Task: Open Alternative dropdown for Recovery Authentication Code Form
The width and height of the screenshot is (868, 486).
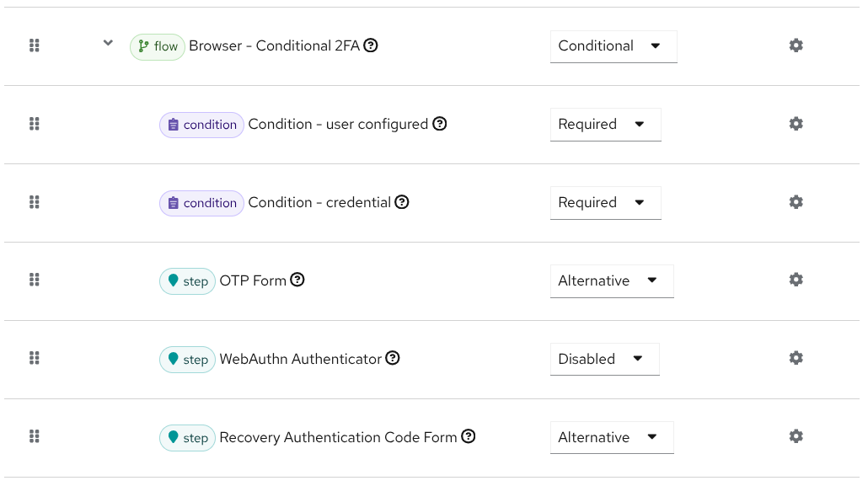Action: (x=612, y=437)
